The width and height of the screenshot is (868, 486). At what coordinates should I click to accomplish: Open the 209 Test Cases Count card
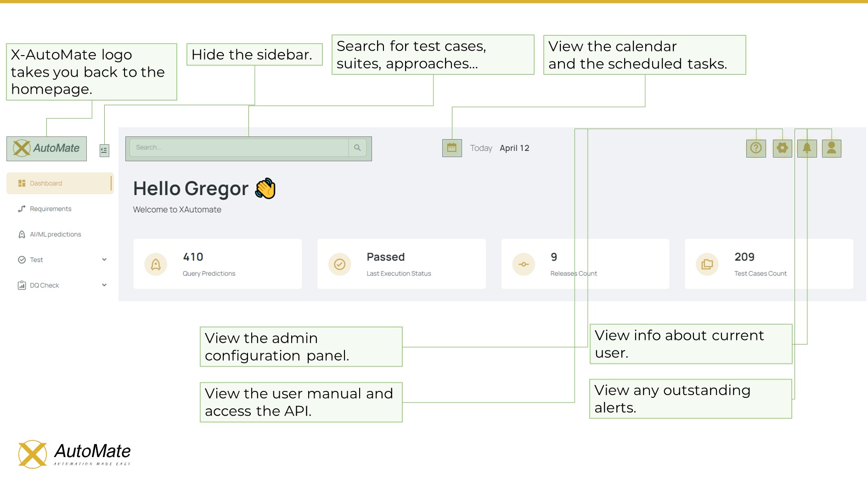[769, 264]
